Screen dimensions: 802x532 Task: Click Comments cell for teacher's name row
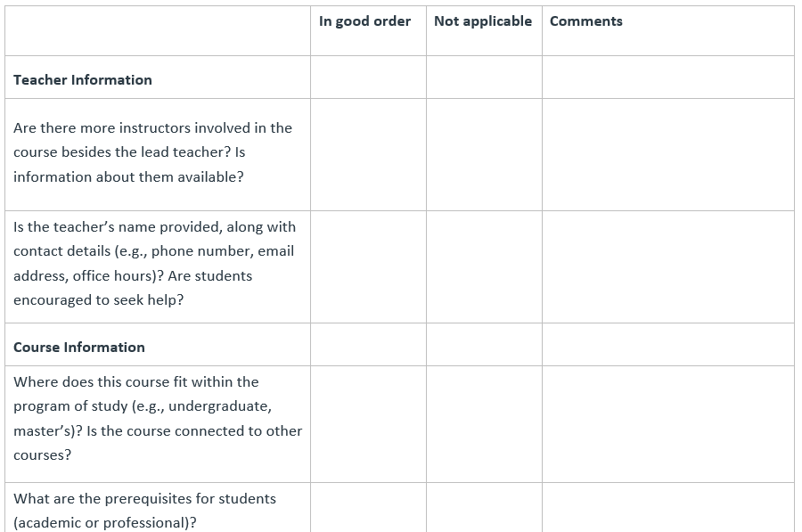[667, 266]
